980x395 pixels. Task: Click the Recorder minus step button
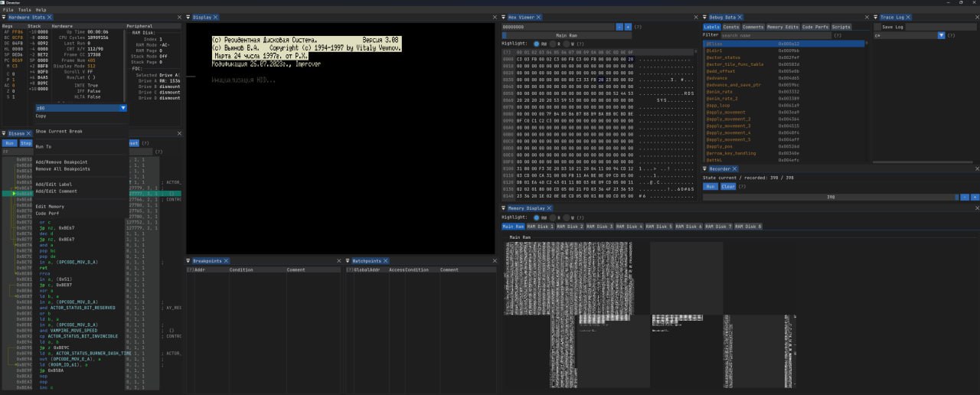[964, 197]
